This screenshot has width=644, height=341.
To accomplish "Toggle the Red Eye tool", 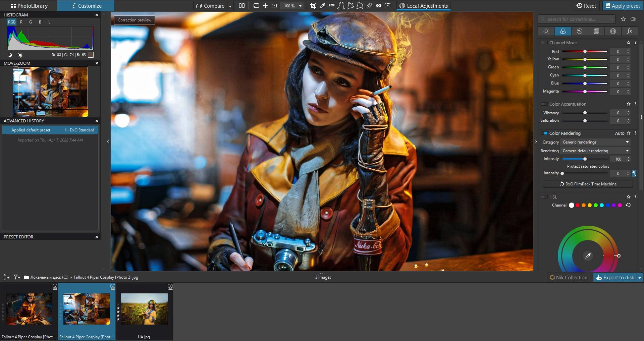I will 379,6.
